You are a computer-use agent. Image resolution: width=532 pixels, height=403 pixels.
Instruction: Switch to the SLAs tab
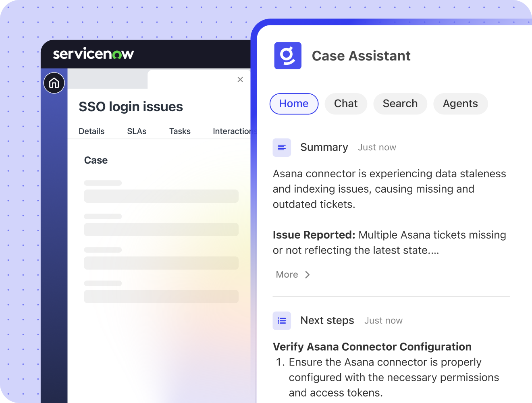(137, 131)
